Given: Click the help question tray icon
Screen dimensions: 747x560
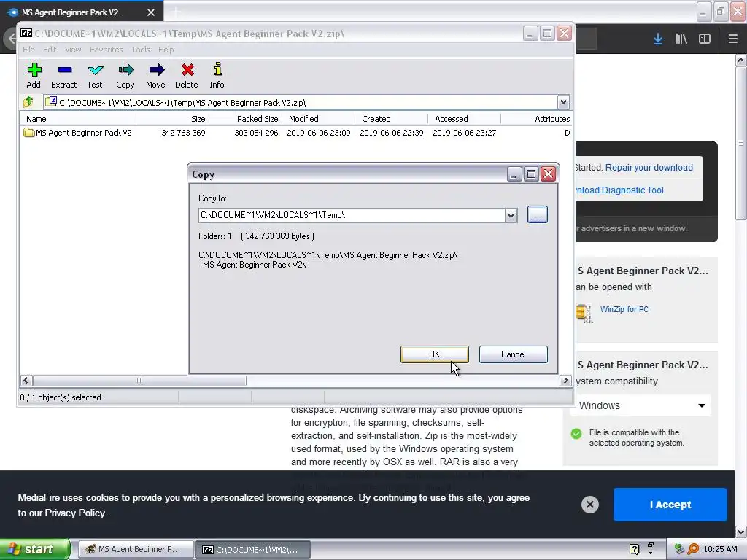Looking at the screenshot, I should point(634,549).
